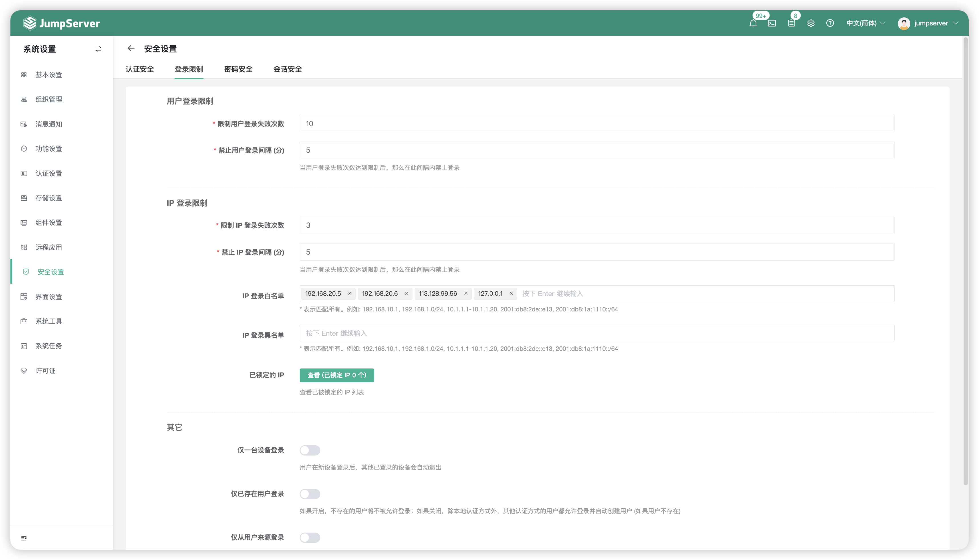Open the system settings gear icon
979x560 pixels.
click(x=811, y=23)
